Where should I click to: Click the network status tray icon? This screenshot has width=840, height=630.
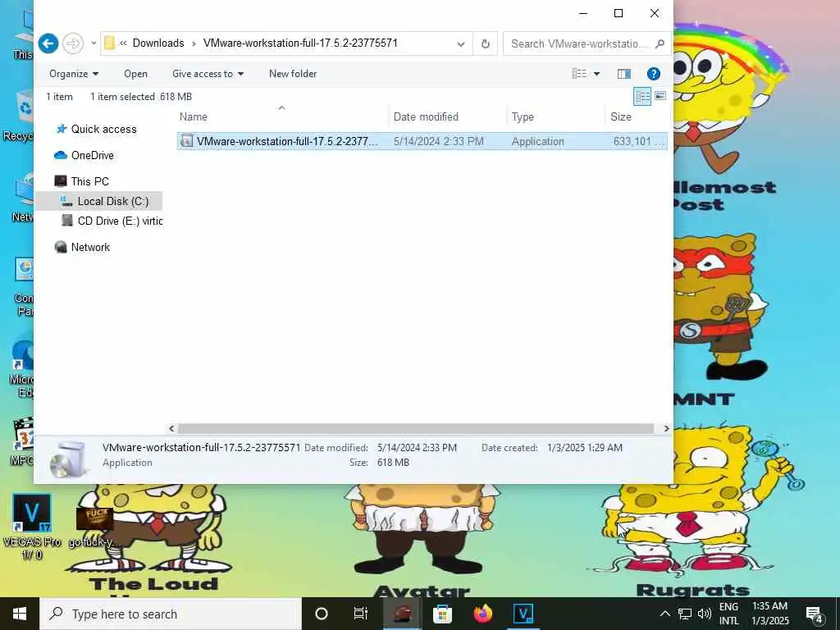point(685,614)
